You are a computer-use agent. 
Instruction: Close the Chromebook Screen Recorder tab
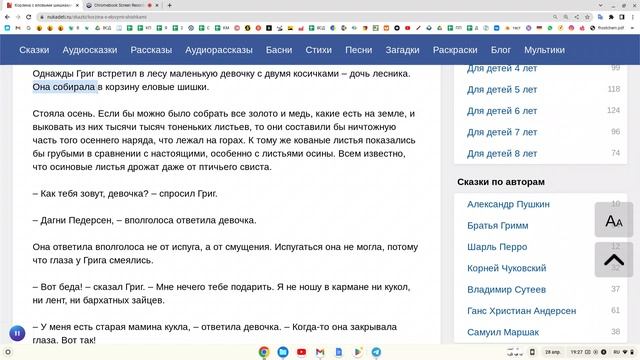click(157, 5)
